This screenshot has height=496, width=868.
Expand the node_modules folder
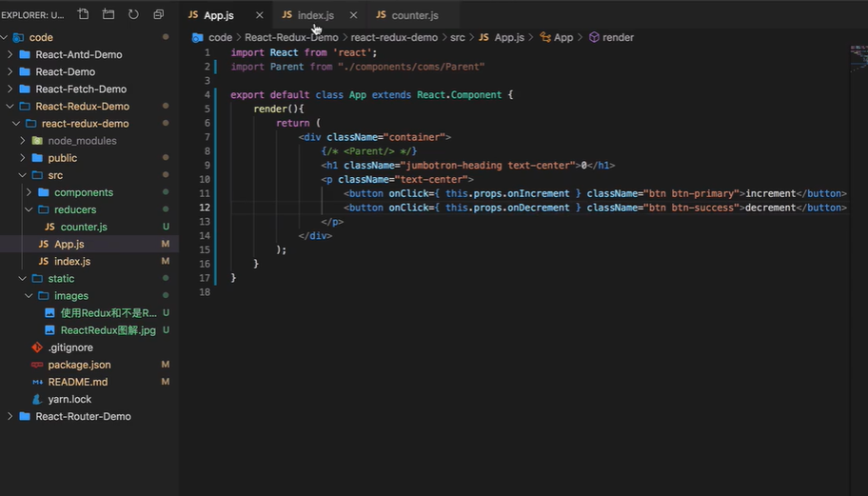23,141
